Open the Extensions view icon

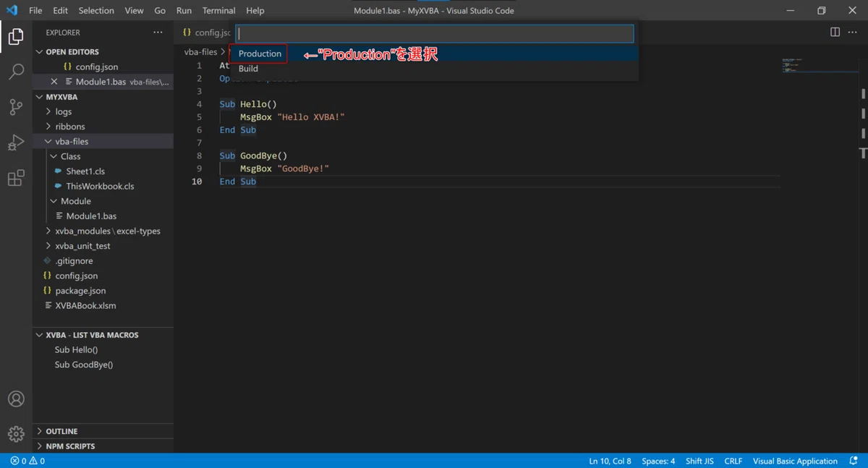16,178
